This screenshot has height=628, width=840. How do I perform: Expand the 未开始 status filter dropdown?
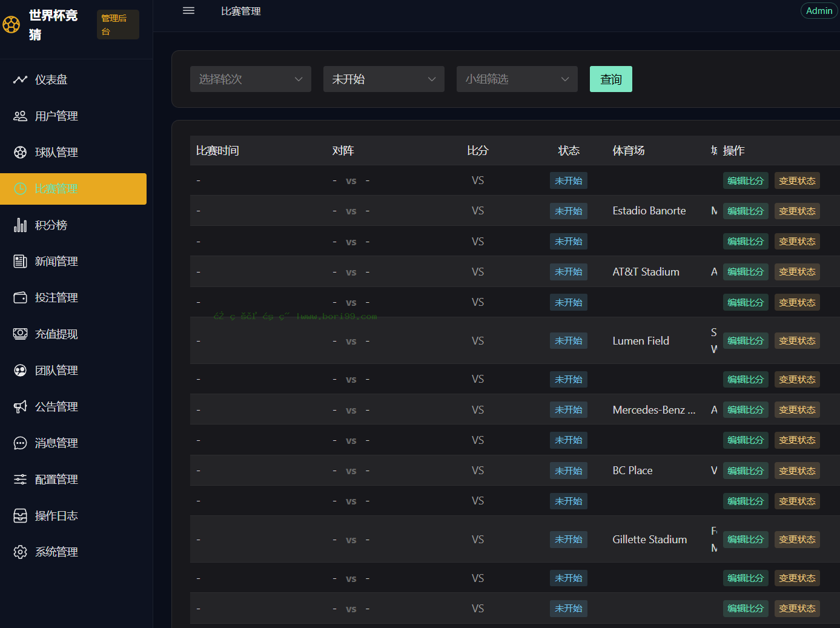coord(384,79)
